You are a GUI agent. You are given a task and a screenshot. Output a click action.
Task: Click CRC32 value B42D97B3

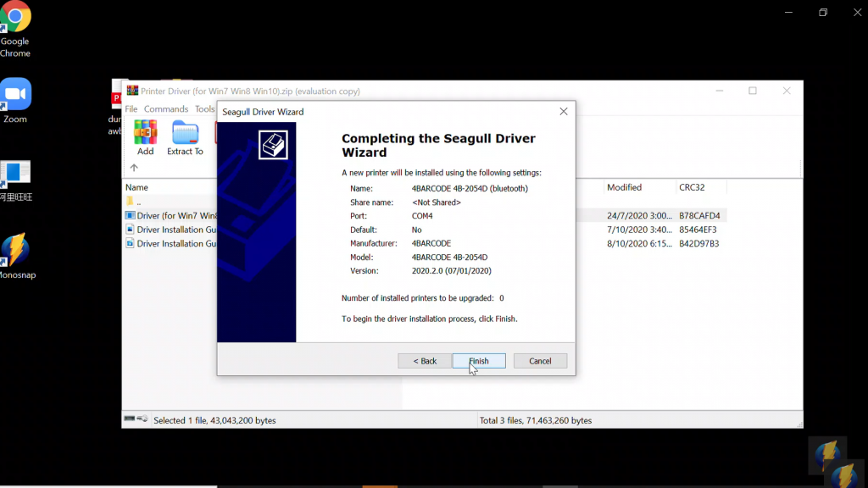[698, 243]
